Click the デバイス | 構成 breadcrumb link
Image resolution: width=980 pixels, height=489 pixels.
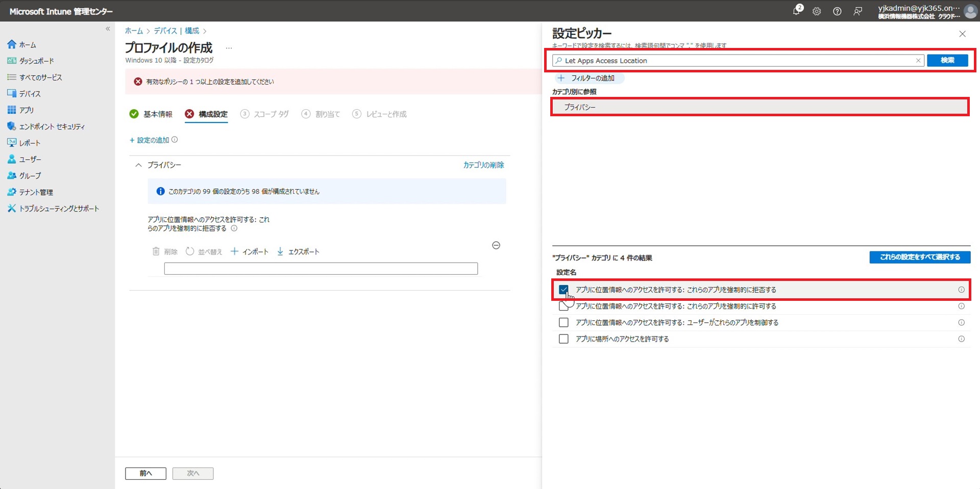coord(177,31)
